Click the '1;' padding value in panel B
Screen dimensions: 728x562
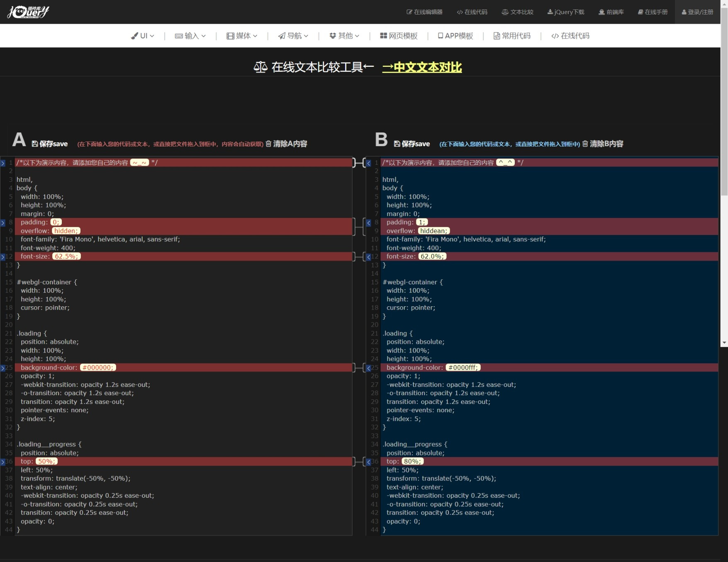pyautogui.click(x=422, y=222)
